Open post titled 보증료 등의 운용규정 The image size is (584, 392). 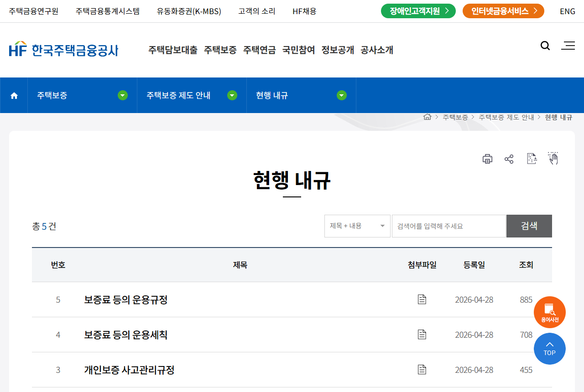tap(126, 299)
